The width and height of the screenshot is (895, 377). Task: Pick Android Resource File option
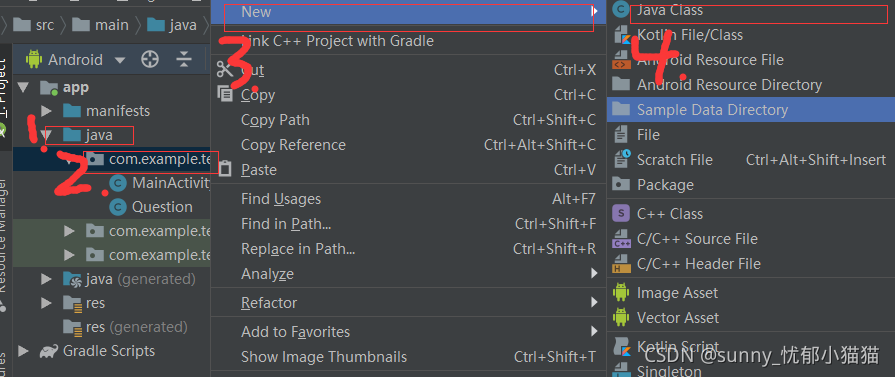(751, 60)
